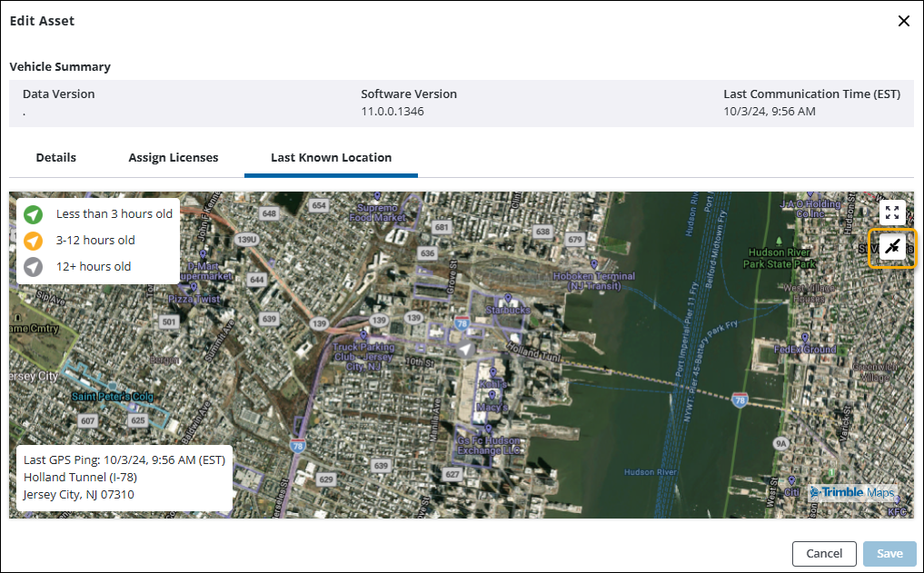Click the FedEx Ground map pin
924x573 pixels.
(804, 336)
